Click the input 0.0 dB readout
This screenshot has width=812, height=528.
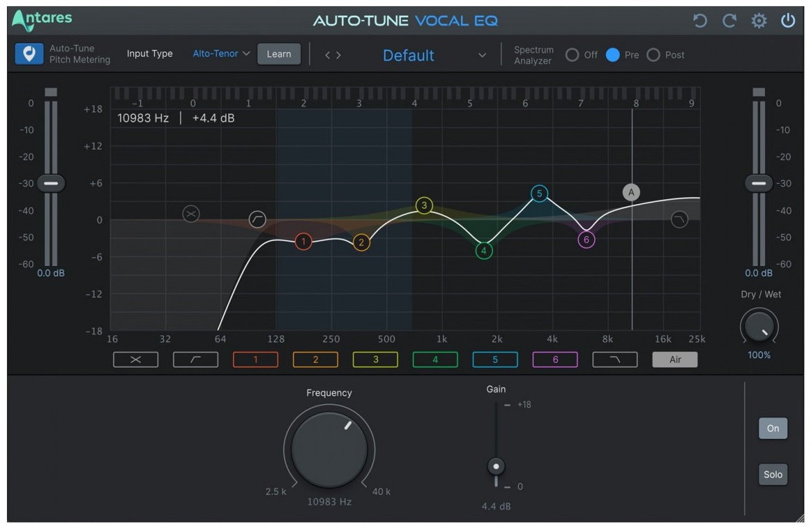[50, 273]
